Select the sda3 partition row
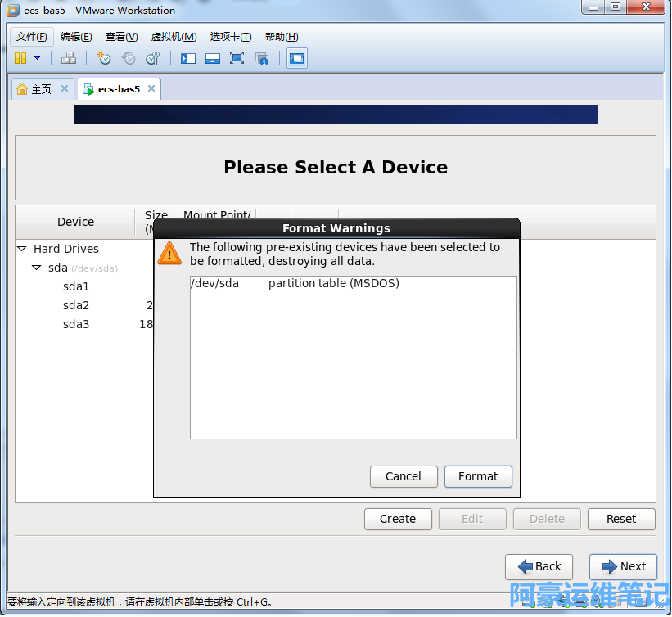 point(76,324)
